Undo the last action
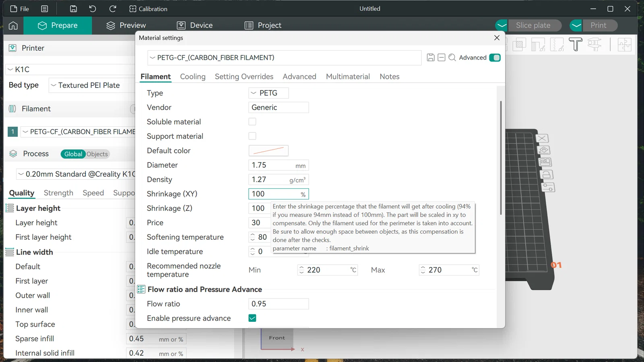The width and height of the screenshot is (644, 362). (x=93, y=9)
